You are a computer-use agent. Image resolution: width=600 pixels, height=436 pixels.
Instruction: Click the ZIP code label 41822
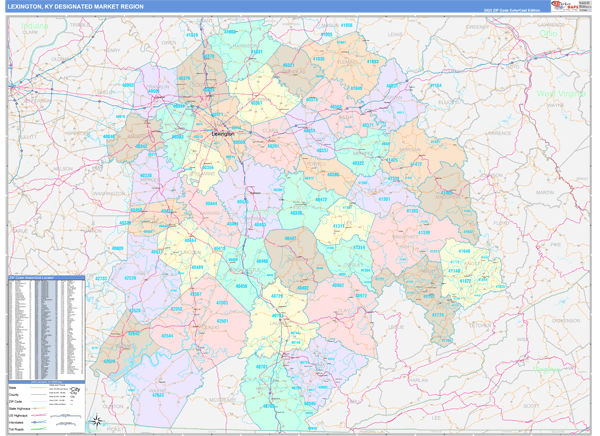[x=465, y=281]
